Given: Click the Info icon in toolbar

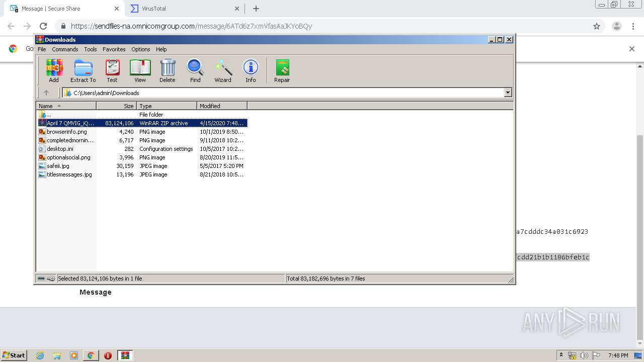Looking at the screenshot, I should point(251,70).
